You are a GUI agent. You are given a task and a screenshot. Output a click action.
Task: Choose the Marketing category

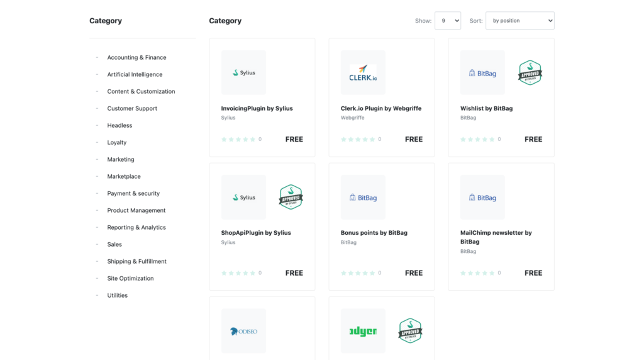120,159
